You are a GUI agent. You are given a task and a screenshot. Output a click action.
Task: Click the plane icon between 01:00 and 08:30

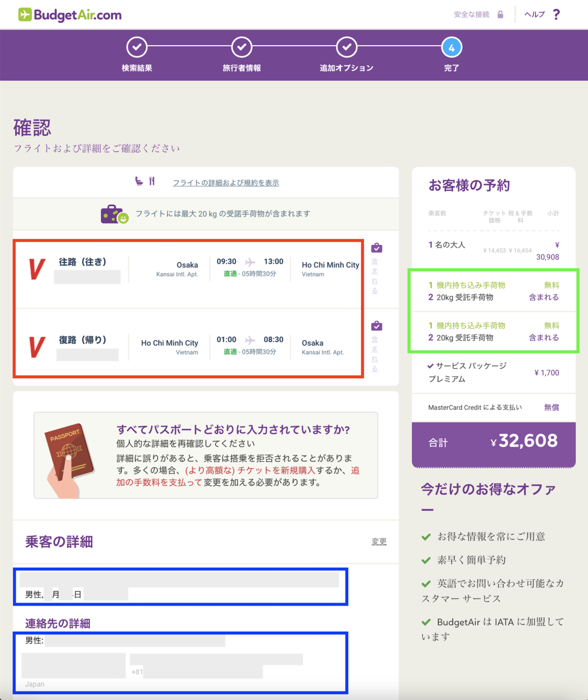(x=250, y=339)
